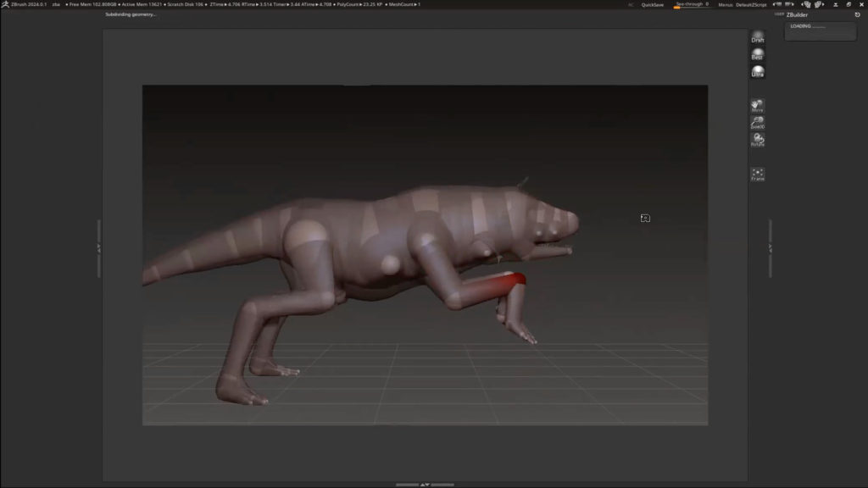This screenshot has height=488, width=868.
Task: Click the Rotate navigation icon
Action: [758, 140]
